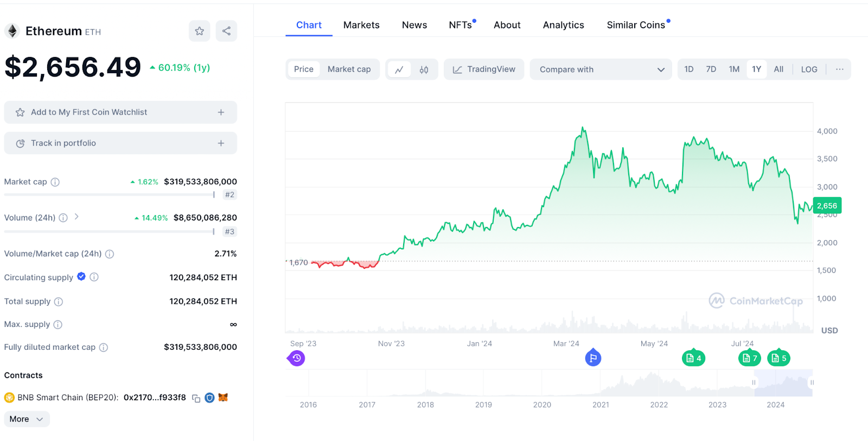The height and width of the screenshot is (441, 868).
Task: Click the green 2,656 price label
Action: [x=827, y=206]
